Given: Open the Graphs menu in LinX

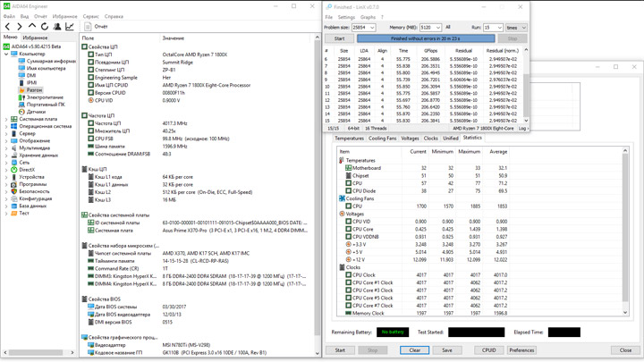Looking at the screenshot, I should [368, 17].
